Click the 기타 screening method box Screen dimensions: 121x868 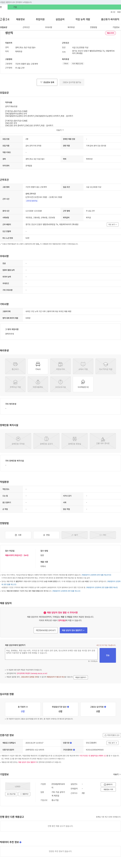coord(103,535)
